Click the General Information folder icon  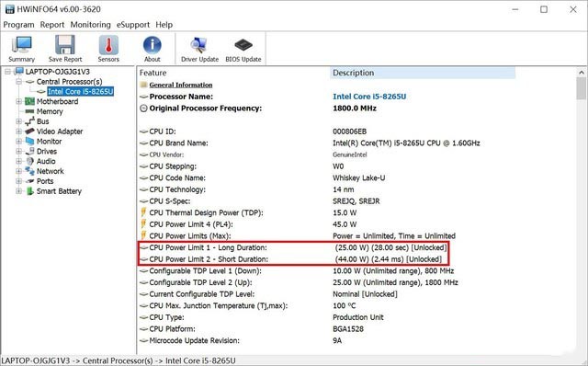pyautogui.click(x=143, y=85)
